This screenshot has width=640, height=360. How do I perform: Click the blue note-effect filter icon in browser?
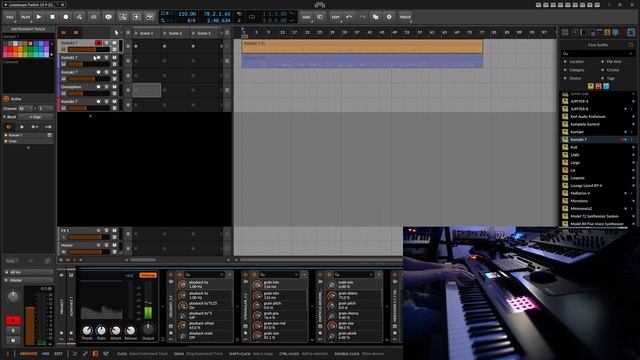606,86
